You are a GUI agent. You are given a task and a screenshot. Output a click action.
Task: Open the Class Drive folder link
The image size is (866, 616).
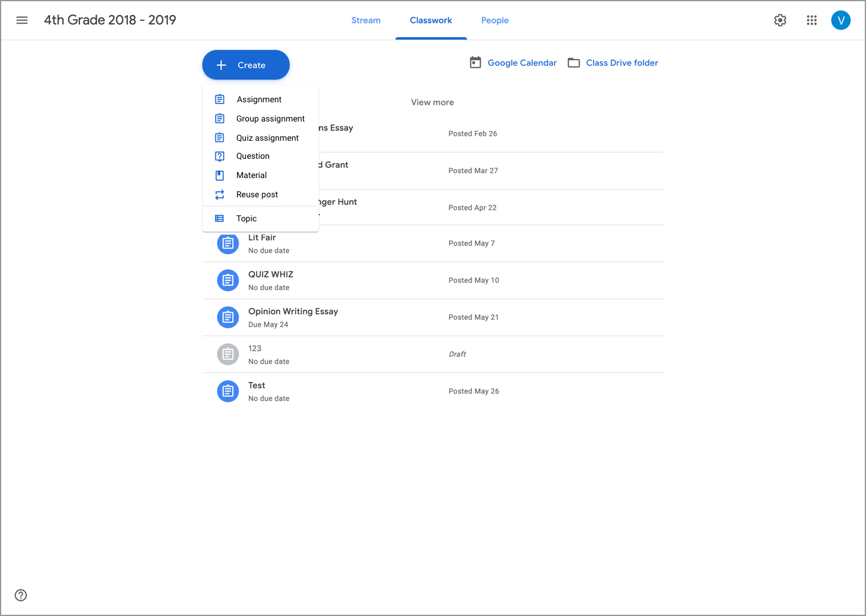(621, 63)
